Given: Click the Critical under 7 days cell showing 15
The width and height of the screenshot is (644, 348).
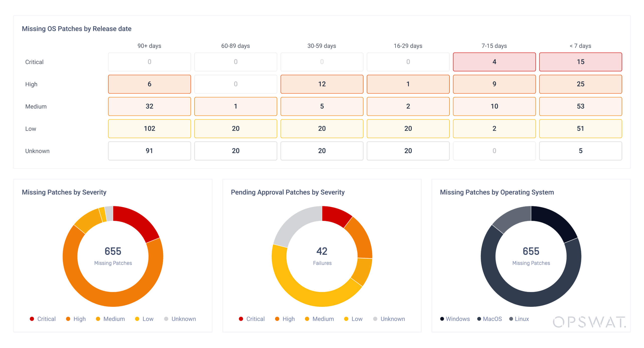Looking at the screenshot, I should (580, 62).
